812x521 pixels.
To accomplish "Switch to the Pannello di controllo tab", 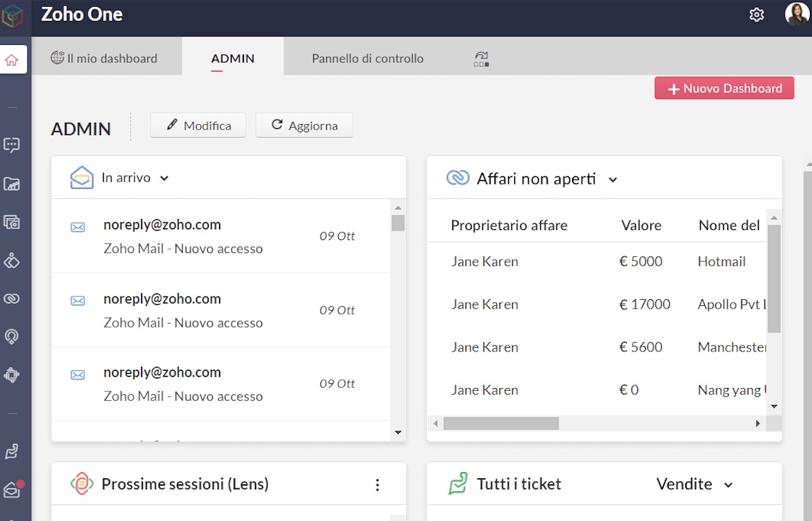I will (x=367, y=58).
